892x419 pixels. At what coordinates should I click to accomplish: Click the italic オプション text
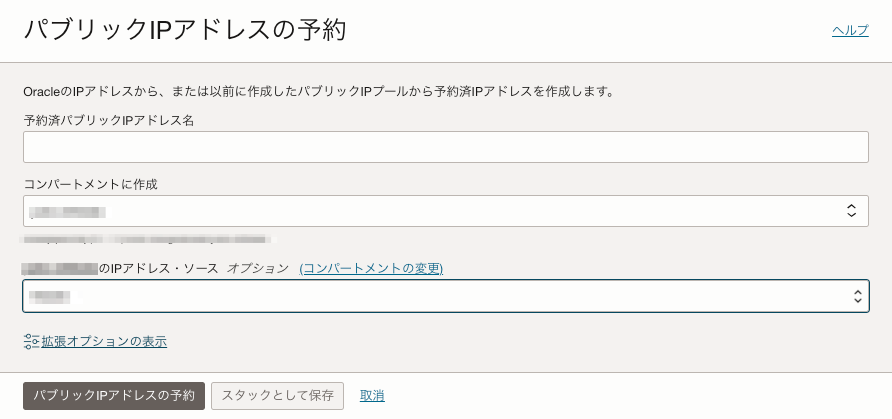(258, 268)
